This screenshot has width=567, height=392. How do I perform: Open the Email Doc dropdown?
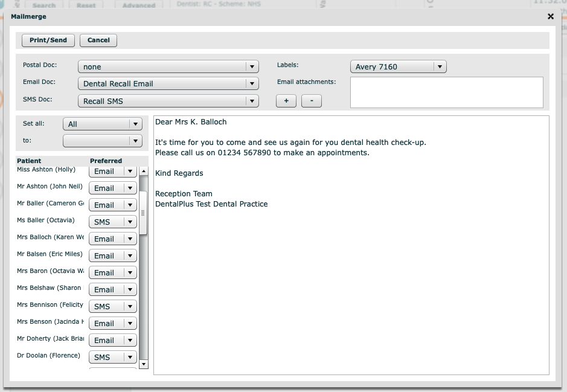[168, 83]
